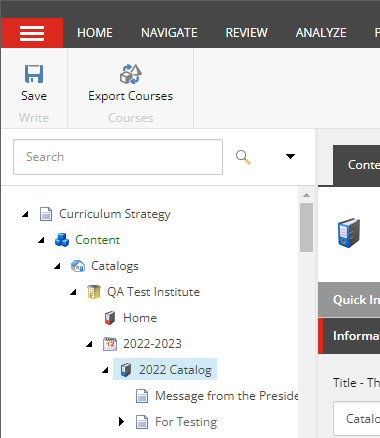
Task: Expand the For Testing tree node
Action: point(121,422)
